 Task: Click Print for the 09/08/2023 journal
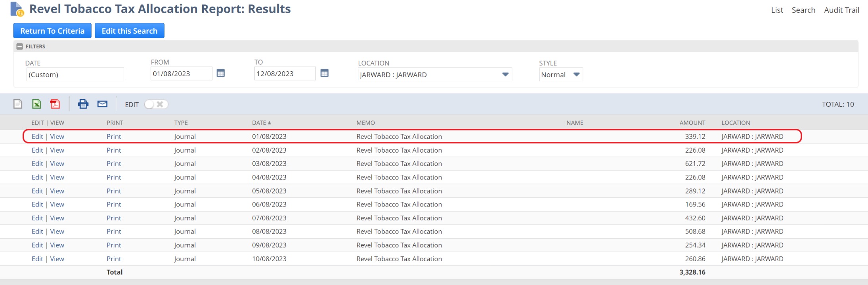click(x=114, y=245)
